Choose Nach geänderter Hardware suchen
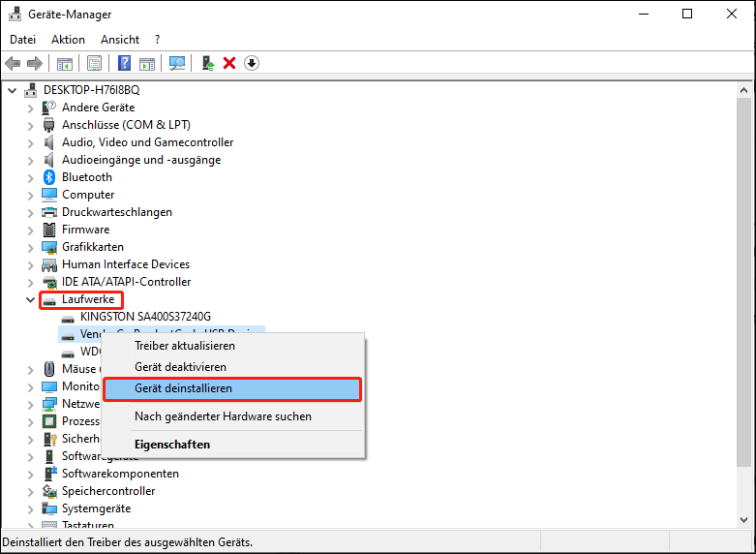756x554 pixels. pyautogui.click(x=233, y=415)
